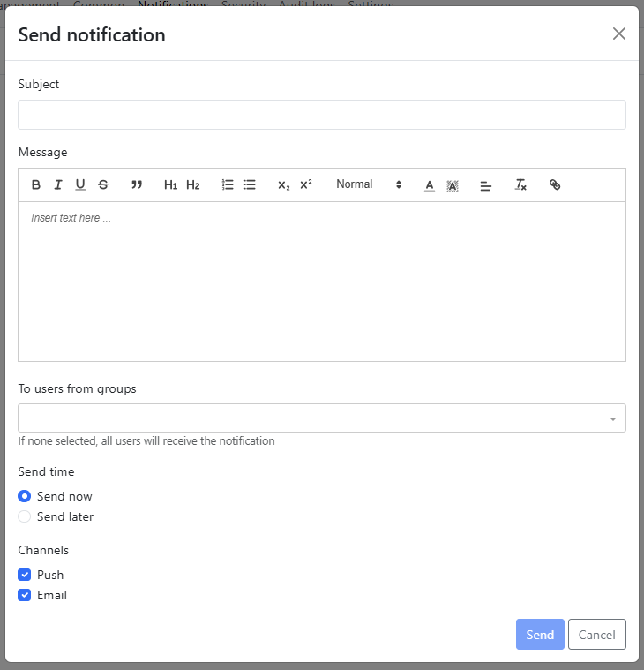
Task: Uncheck the Push channel checkbox
Action: (x=25, y=575)
